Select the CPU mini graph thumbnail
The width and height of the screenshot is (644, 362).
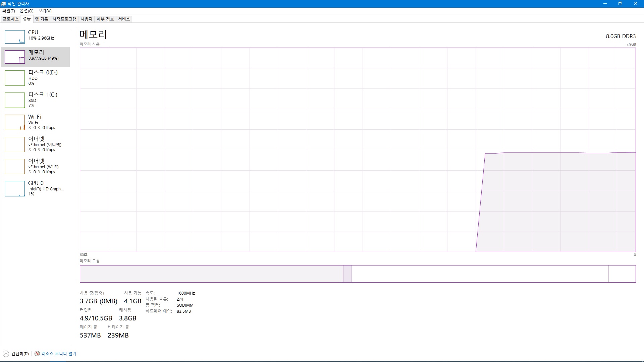(15, 37)
